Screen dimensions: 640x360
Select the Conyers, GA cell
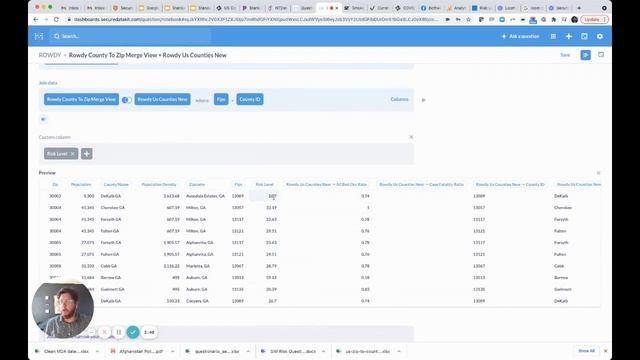(x=198, y=301)
